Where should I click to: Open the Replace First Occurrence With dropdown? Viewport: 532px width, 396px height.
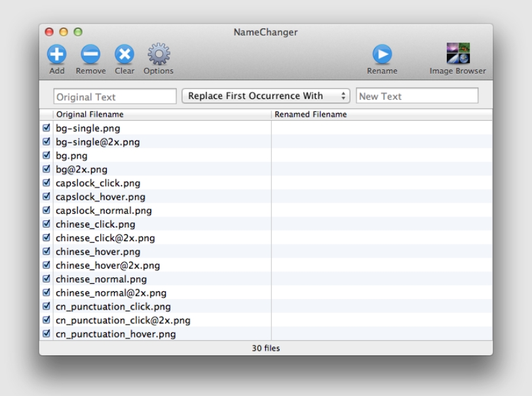point(265,96)
